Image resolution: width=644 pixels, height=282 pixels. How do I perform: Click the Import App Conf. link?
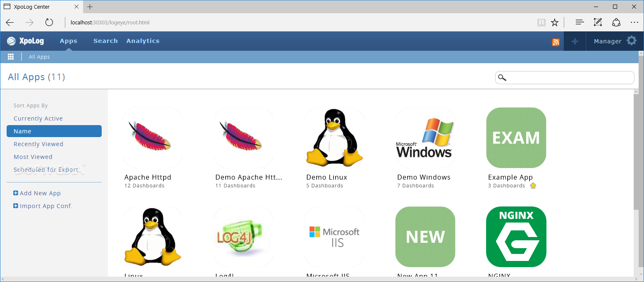(46, 206)
